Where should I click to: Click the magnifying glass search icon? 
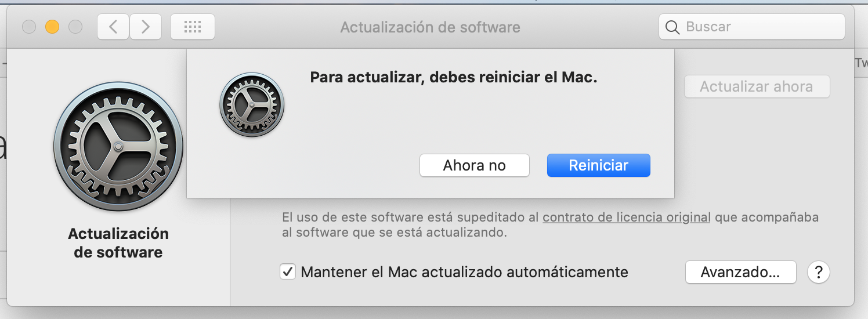pyautogui.click(x=672, y=27)
